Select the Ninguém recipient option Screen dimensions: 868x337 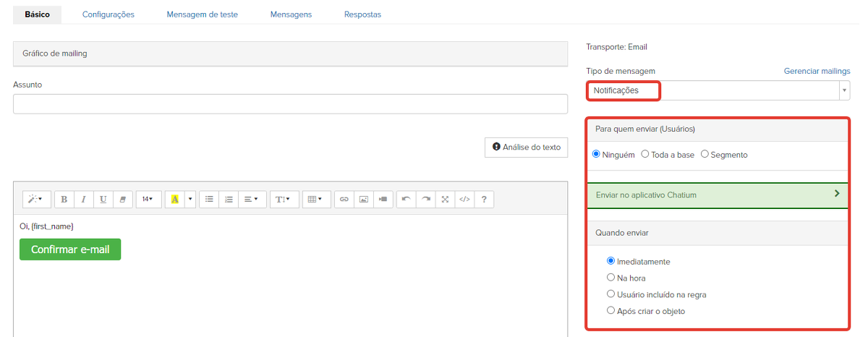[x=597, y=154]
